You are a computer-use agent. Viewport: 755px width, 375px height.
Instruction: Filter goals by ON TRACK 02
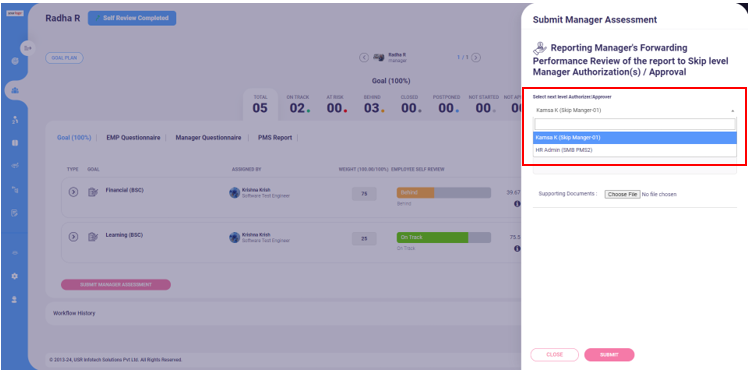tap(298, 104)
